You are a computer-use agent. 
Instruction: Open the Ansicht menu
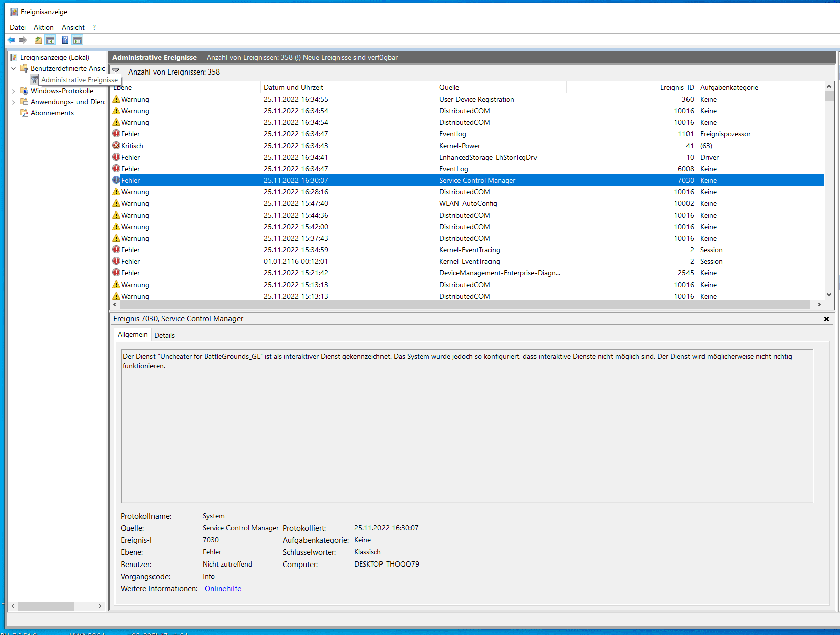pos(73,27)
